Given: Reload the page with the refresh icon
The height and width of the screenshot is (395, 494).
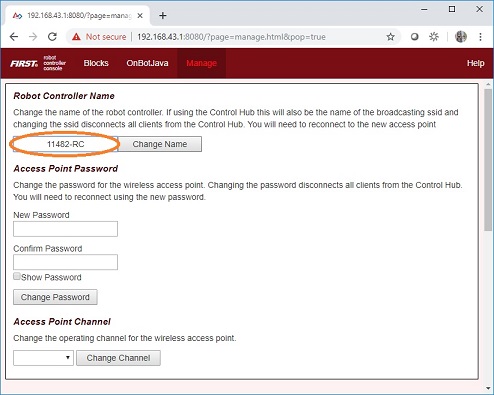Looking at the screenshot, I should click(52, 37).
